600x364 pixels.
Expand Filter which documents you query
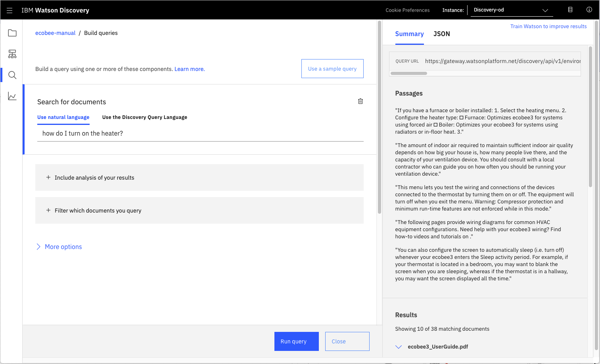199,211
